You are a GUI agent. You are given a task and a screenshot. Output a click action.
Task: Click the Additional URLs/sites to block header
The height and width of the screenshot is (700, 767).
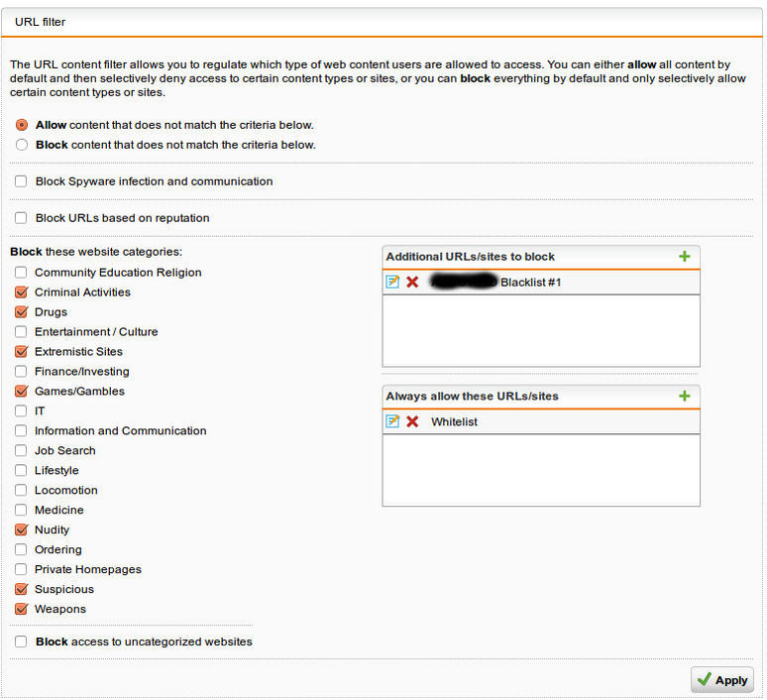tap(470, 257)
